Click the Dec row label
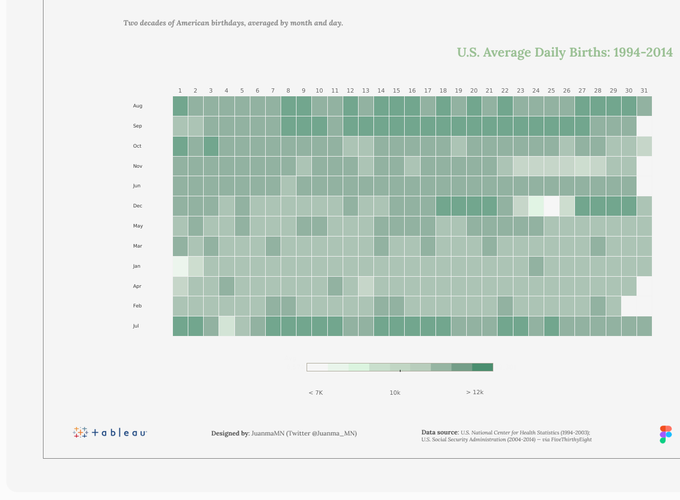The image size is (680, 500). click(138, 206)
